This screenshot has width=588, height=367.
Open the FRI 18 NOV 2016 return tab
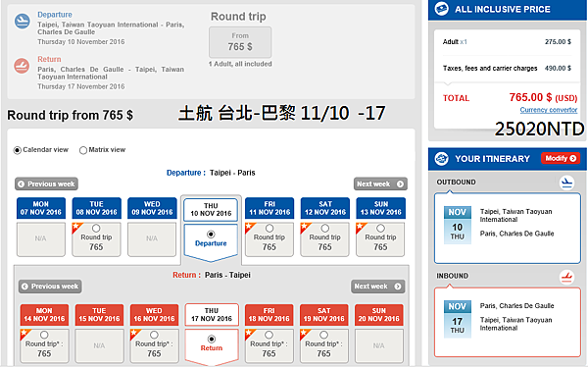click(x=269, y=315)
